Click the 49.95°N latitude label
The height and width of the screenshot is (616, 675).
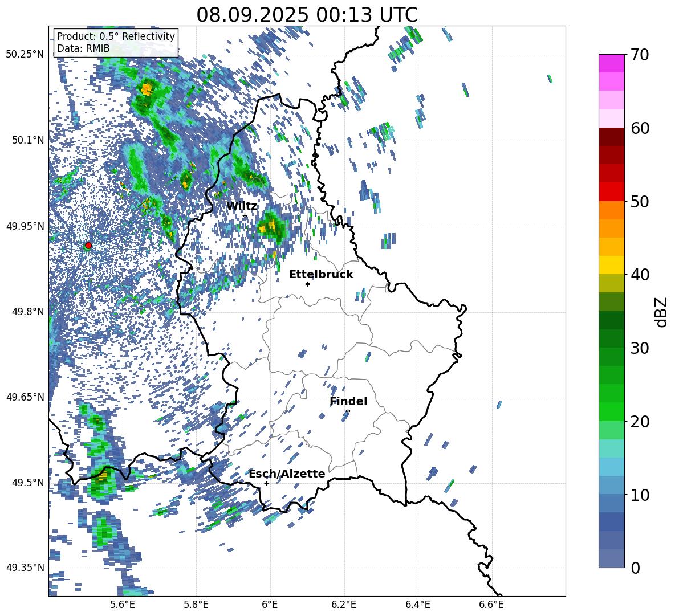point(25,226)
